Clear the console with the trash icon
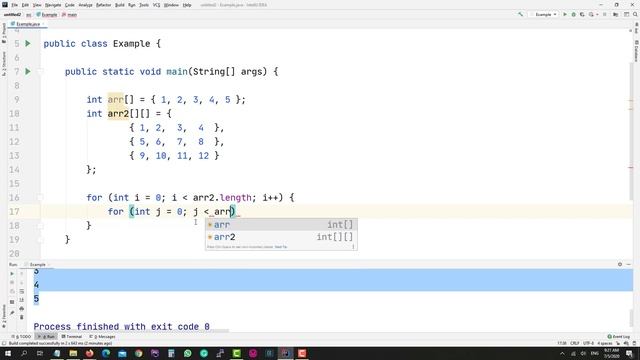640x360 pixels. pos(22,317)
